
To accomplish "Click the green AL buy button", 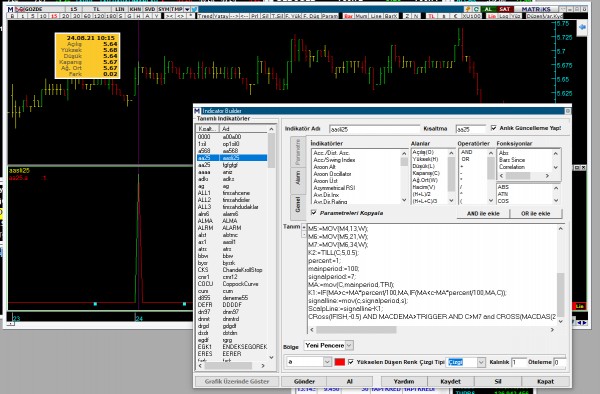I will click(488, 9).
